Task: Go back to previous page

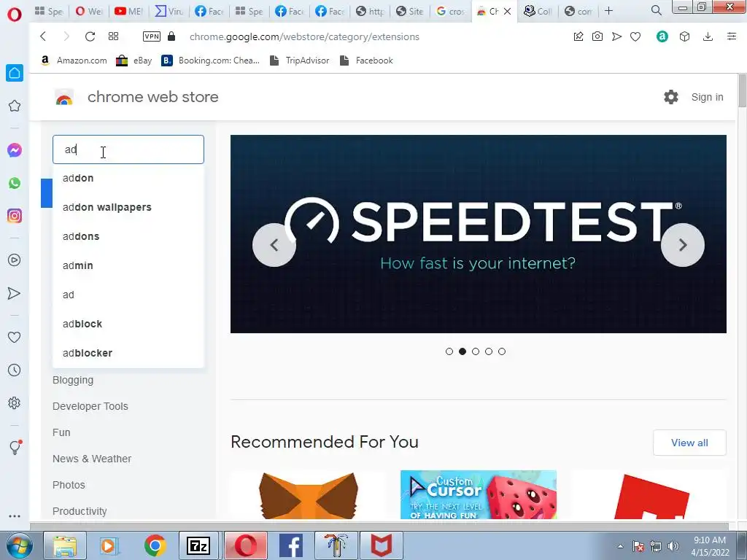Action: point(43,36)
